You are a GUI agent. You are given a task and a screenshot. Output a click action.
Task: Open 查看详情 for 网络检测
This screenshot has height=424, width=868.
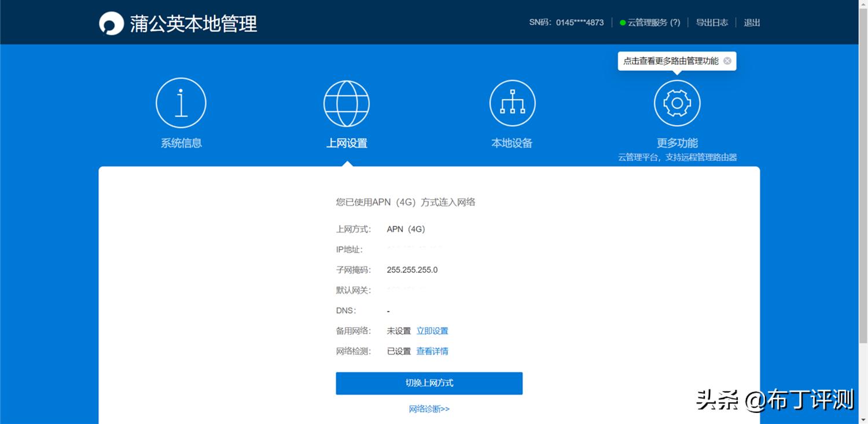point(432,350)
